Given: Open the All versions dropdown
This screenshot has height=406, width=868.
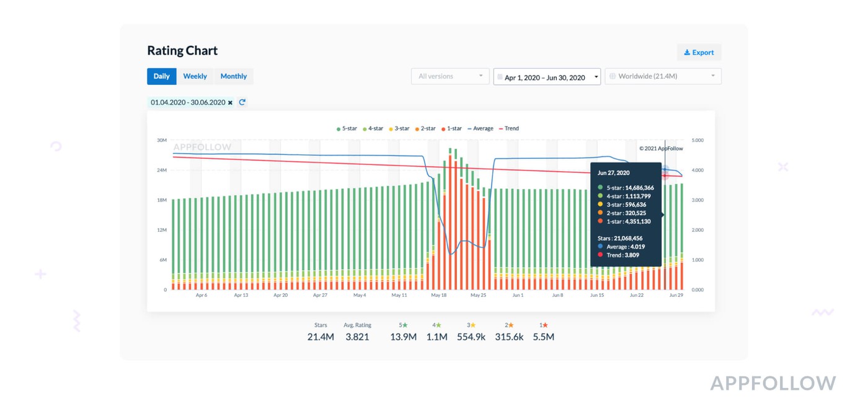Looking at the screenshot, I should coord(450,76).
